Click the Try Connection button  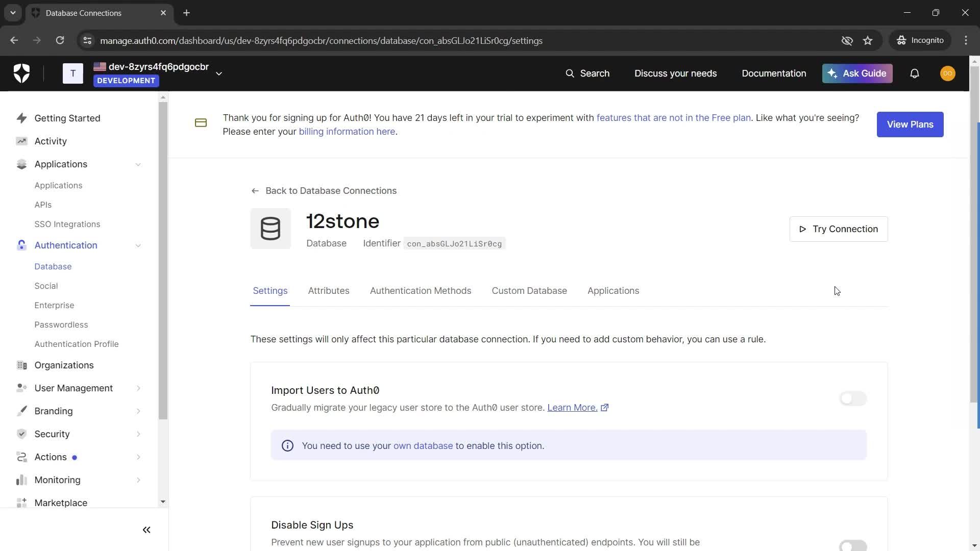839,229
